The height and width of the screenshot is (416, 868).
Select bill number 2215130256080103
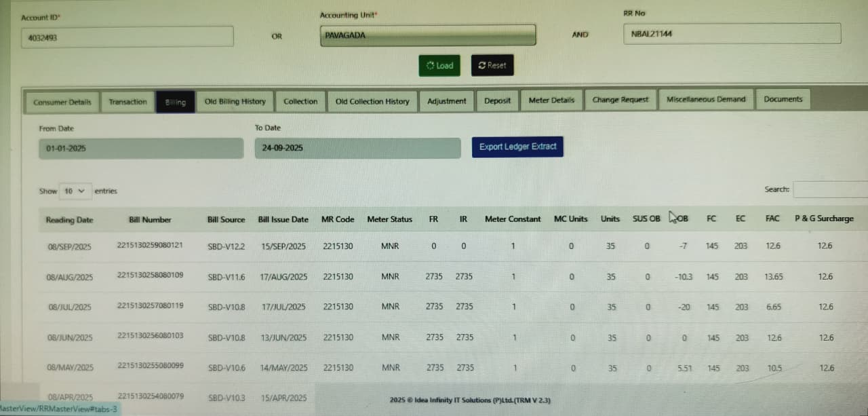(x=150, y=335)
